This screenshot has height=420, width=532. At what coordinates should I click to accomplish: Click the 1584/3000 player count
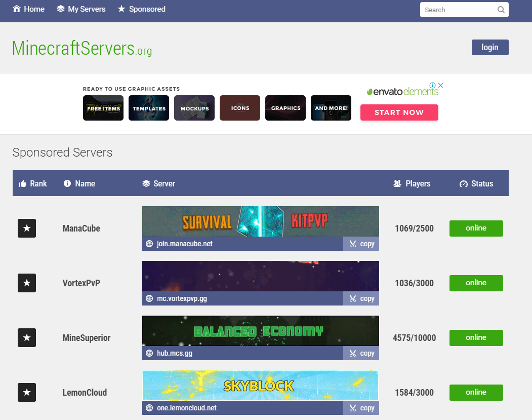[x=414, y=393]
